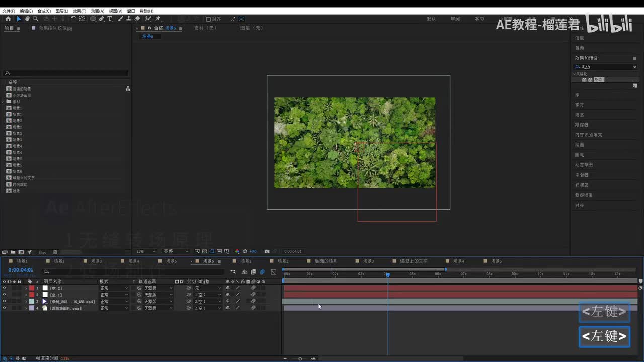The width and height of the screenshot is (644, 362).
Task: Hide the 空 2 layer with eye icon
Action: pos(4,288)
